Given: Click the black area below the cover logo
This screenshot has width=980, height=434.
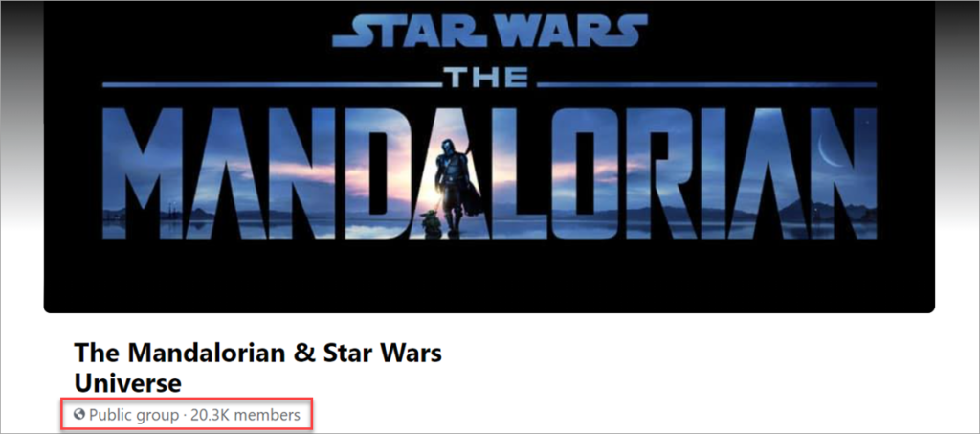Looking at the screenshot, I should 489,275.
